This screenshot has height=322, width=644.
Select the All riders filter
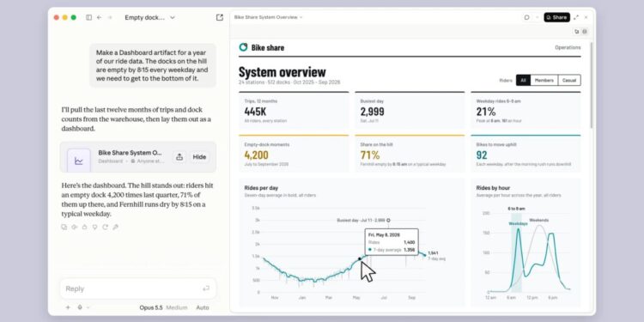523,80
